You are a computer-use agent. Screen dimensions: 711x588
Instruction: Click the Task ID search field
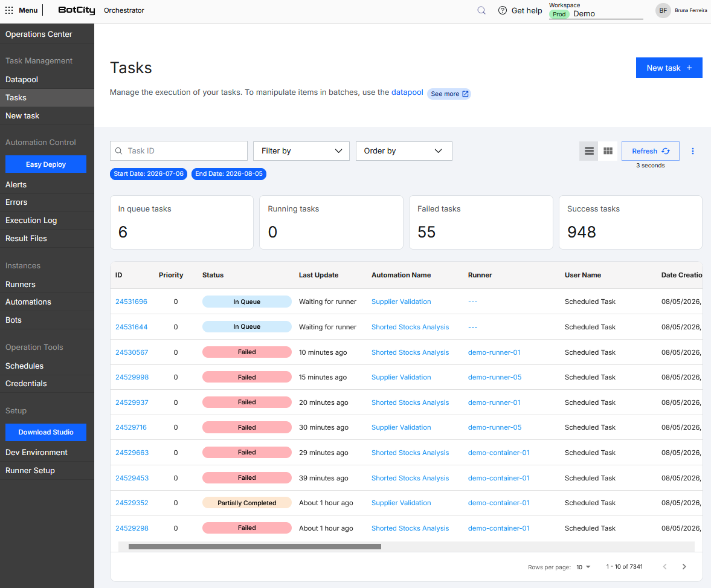point(179,151)
